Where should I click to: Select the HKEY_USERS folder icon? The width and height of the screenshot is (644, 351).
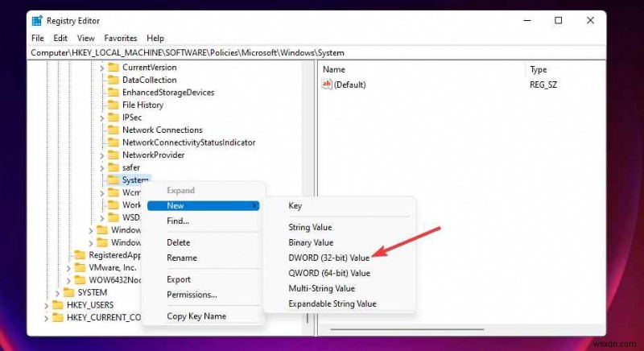(x=57, y=305)
